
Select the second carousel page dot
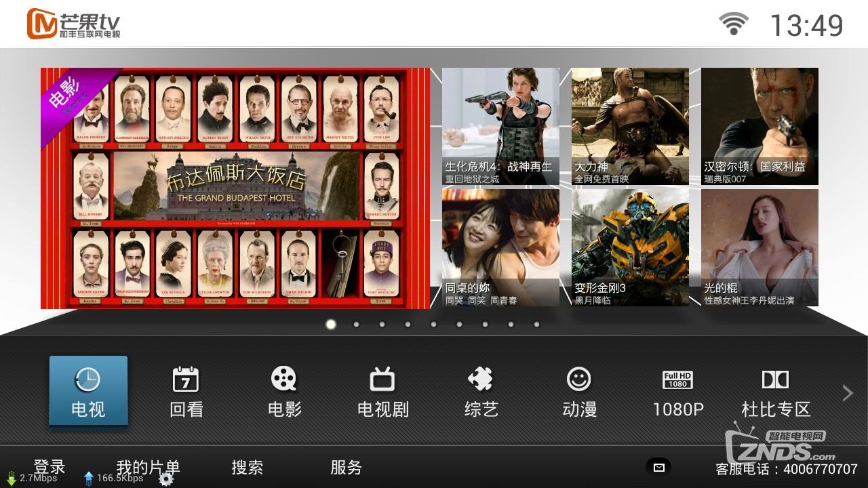point(356,324)
